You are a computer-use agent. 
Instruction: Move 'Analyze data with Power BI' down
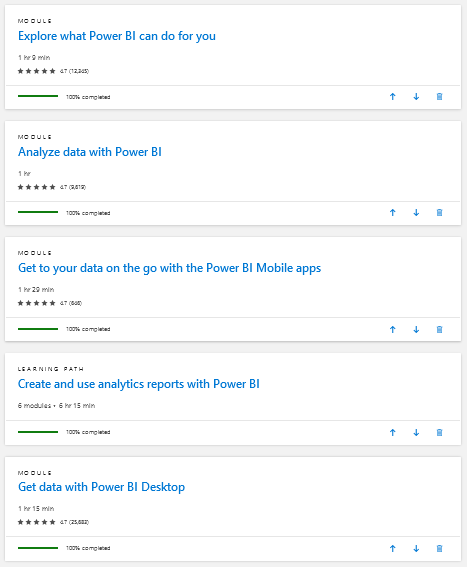pos(416,213)
